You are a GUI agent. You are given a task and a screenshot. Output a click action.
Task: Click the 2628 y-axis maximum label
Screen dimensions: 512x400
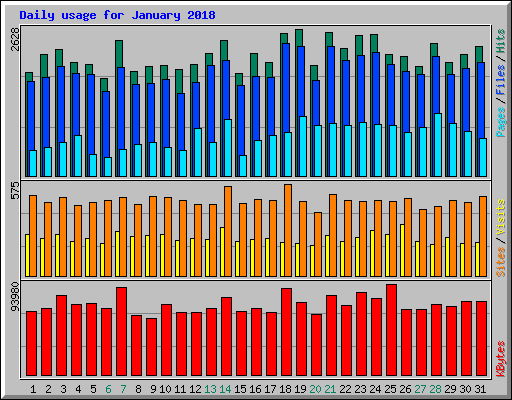pos(15,39)
